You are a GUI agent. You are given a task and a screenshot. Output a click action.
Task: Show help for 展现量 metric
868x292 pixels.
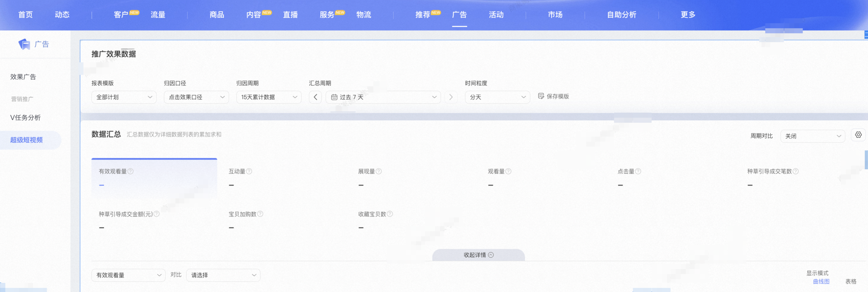379,171
